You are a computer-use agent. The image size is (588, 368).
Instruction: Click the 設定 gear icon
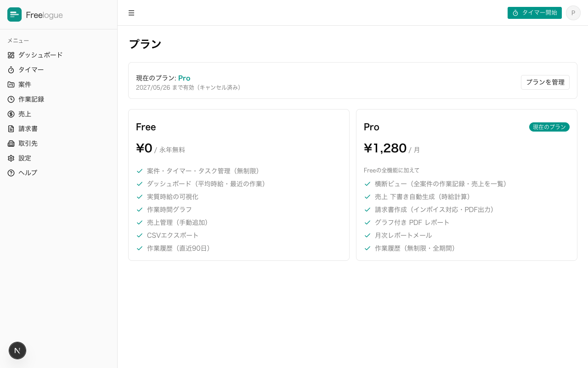(11, 158)
